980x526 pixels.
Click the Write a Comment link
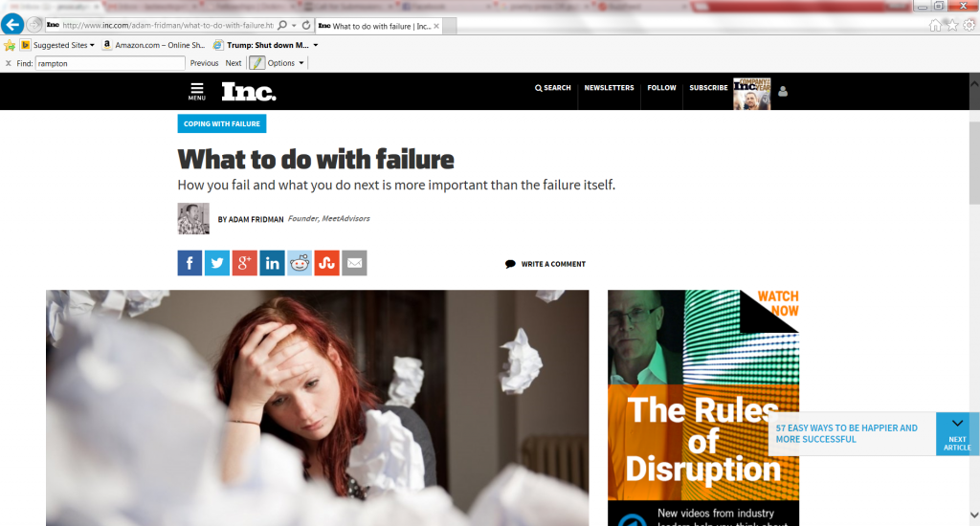(x=546, y=264)
